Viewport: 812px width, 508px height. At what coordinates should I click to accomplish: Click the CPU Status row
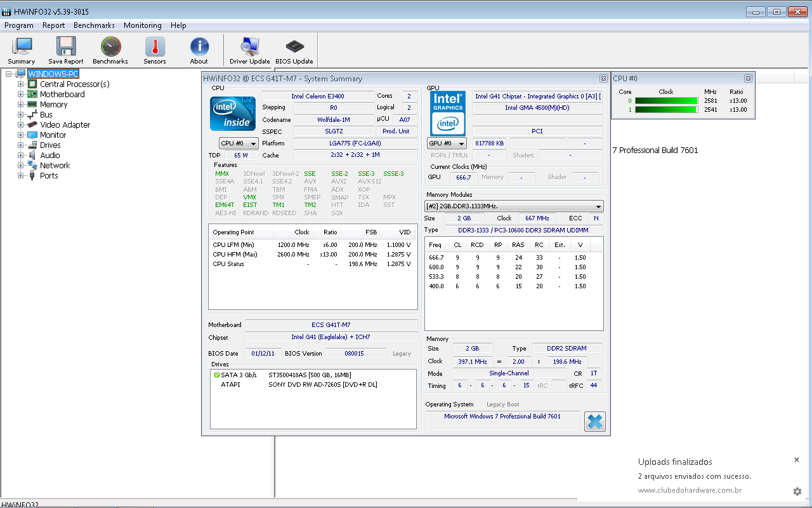[311, 264]
